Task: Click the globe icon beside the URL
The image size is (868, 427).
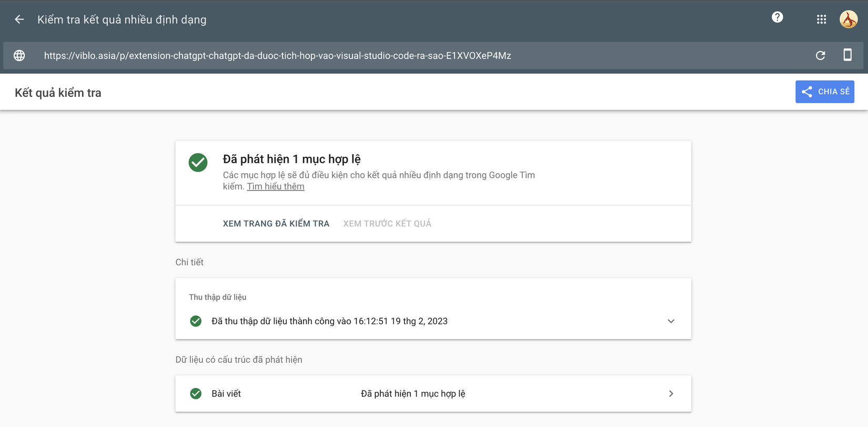Action: tap(19, 56)
